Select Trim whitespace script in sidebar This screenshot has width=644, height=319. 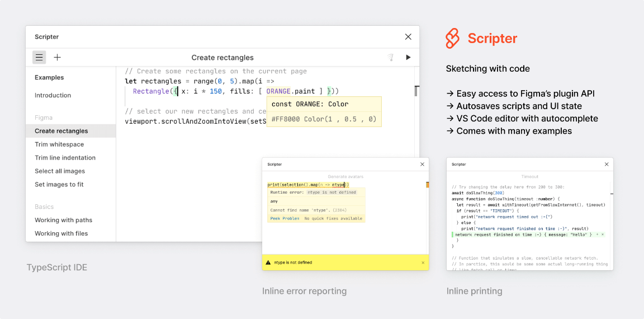pyautogui.click(x=59, y=144)
